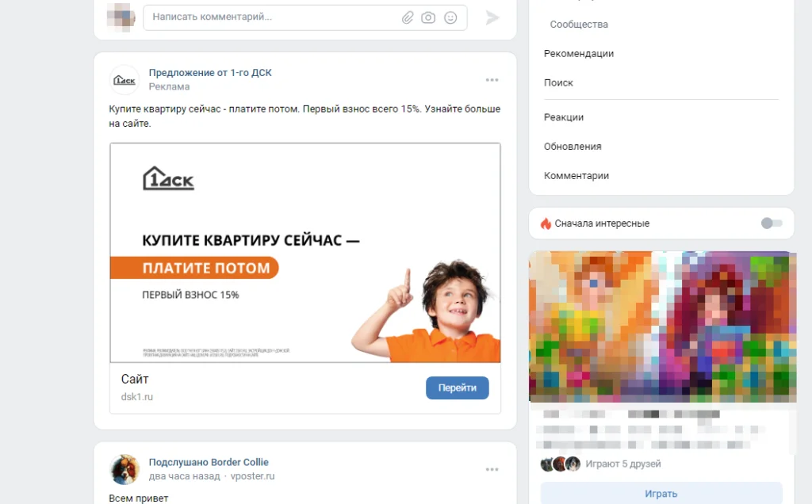
Task: Click the flame icon beside Сначала интересные
Action: click(546, 223)
